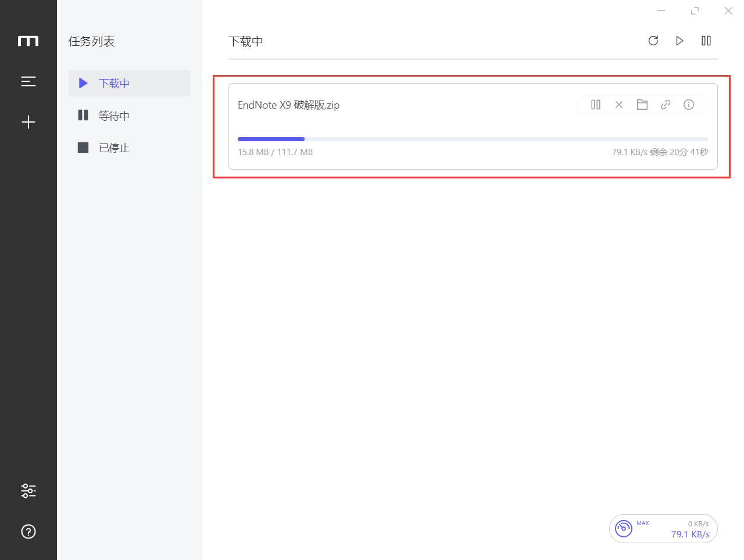Viewport: 744px width, 560px height.
Task: Open the help panel
Action: [x=28, y=532]
